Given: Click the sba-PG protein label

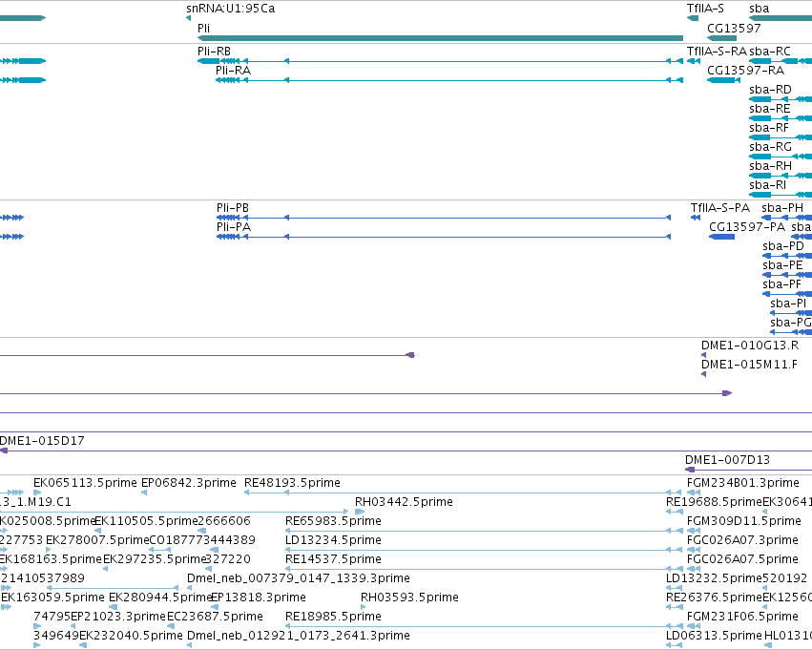Looking at the screenshot, I should point(791,323).
